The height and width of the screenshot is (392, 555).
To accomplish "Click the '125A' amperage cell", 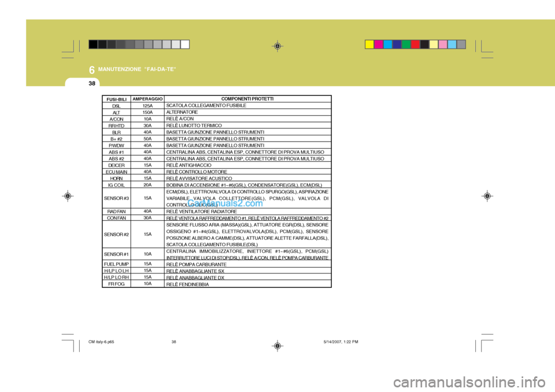I will coord(147,106).
